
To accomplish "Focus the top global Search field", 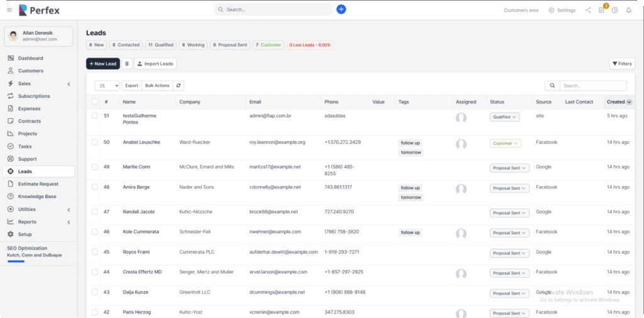I will pos(273,9).
